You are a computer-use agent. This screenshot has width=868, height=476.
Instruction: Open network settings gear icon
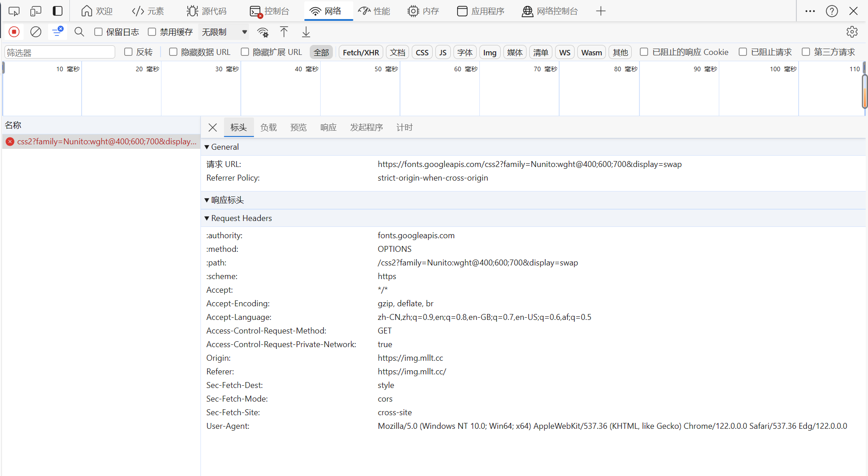(852, 32)
